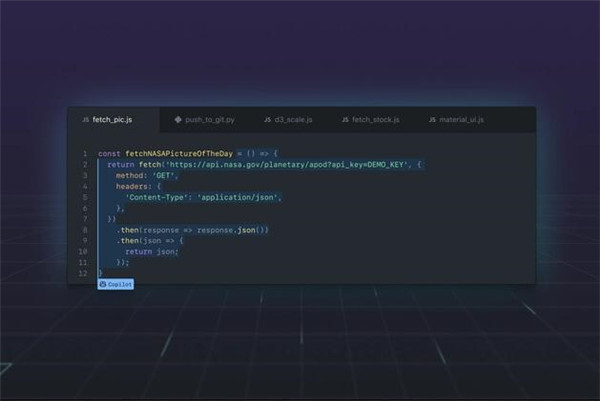Open the d3_scale.js tab
Screen dimensions: 600x401
294,120
